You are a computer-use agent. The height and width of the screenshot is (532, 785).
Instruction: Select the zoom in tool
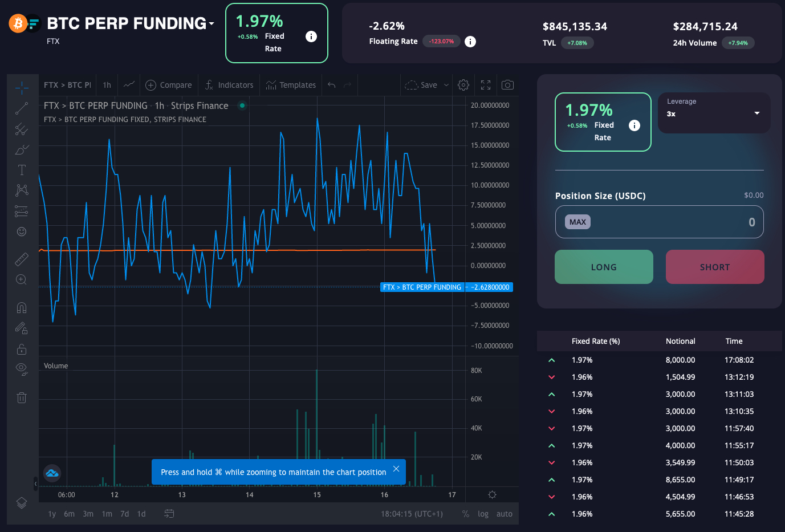tap(22, 279)
